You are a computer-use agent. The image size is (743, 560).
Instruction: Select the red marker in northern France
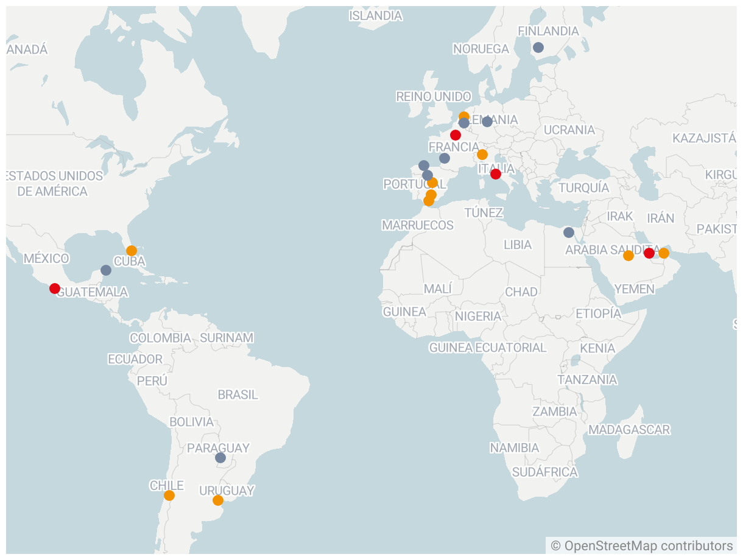click(x=456, y=135)
